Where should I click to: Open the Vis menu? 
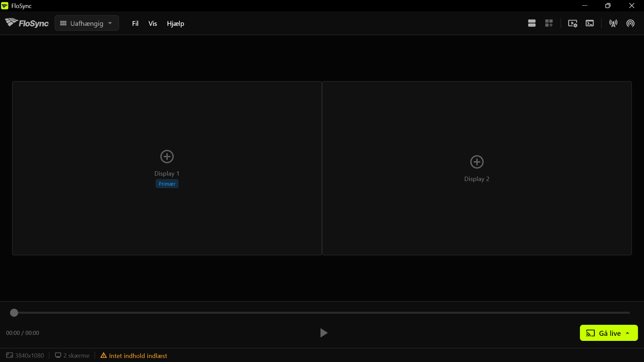coord(153,23)
